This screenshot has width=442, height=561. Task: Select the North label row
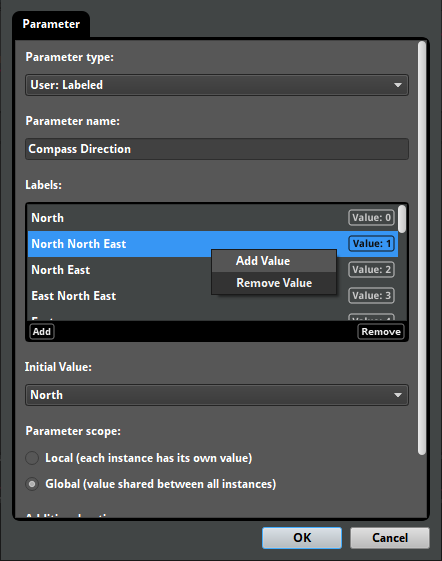[x=213, y=218]
